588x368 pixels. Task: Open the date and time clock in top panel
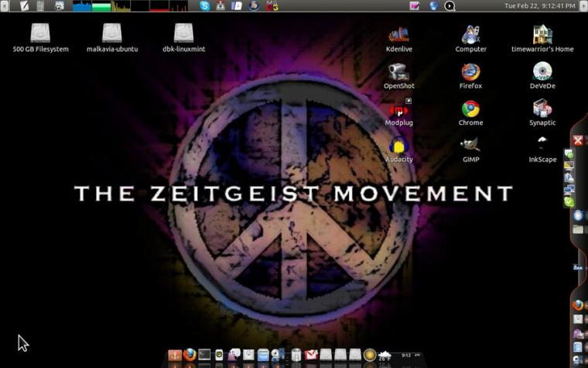pyautogui.click(x=539, y=5)
